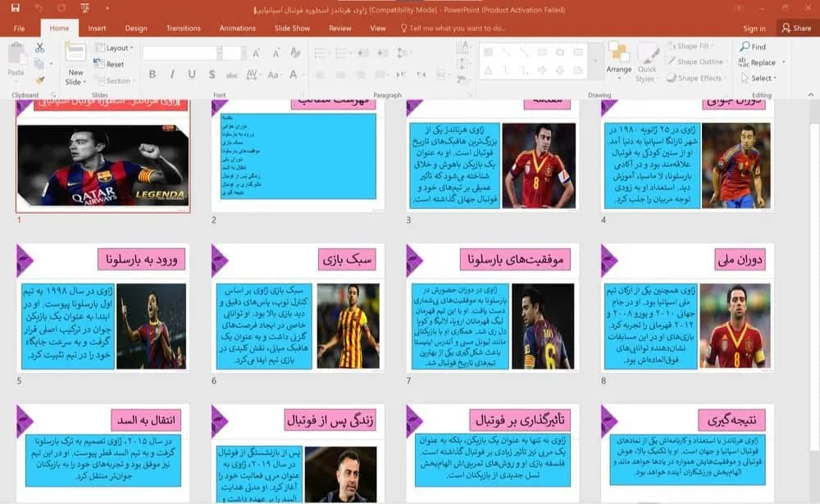
Task: Expand the Shape Outline dropdown
Action: click(696, 61)
